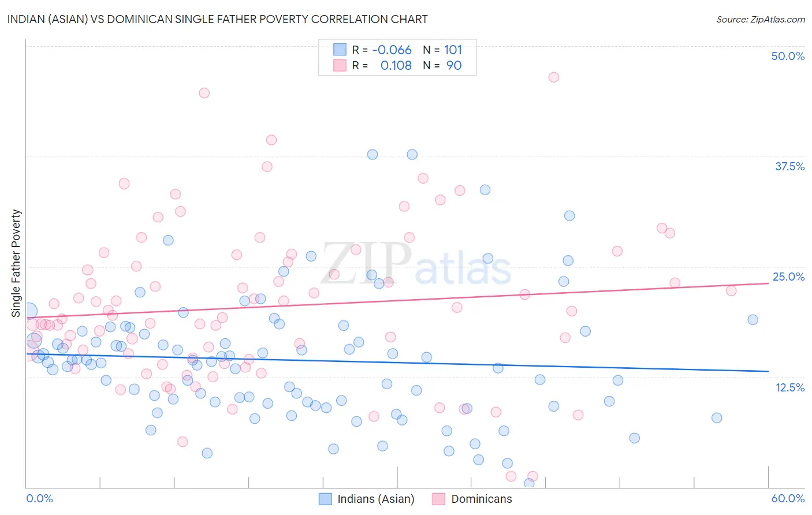The image size is (812, 515).
Task: Click the 50.0% y-axis label
Action: 788,56
